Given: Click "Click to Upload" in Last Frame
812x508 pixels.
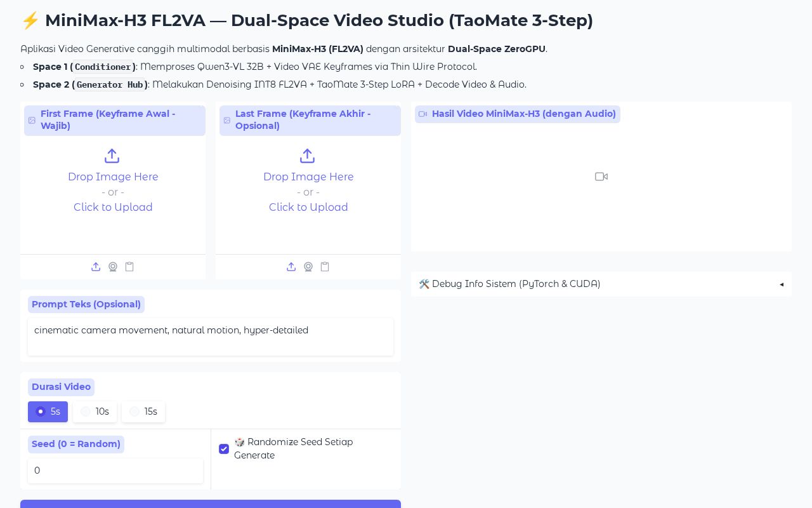Looking at the screenshot, I should point(308,207).
